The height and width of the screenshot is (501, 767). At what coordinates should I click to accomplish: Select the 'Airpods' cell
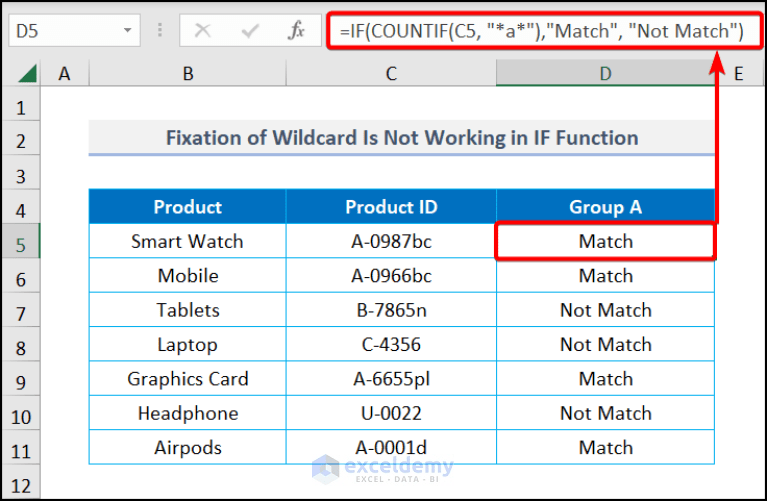(188, 447)
